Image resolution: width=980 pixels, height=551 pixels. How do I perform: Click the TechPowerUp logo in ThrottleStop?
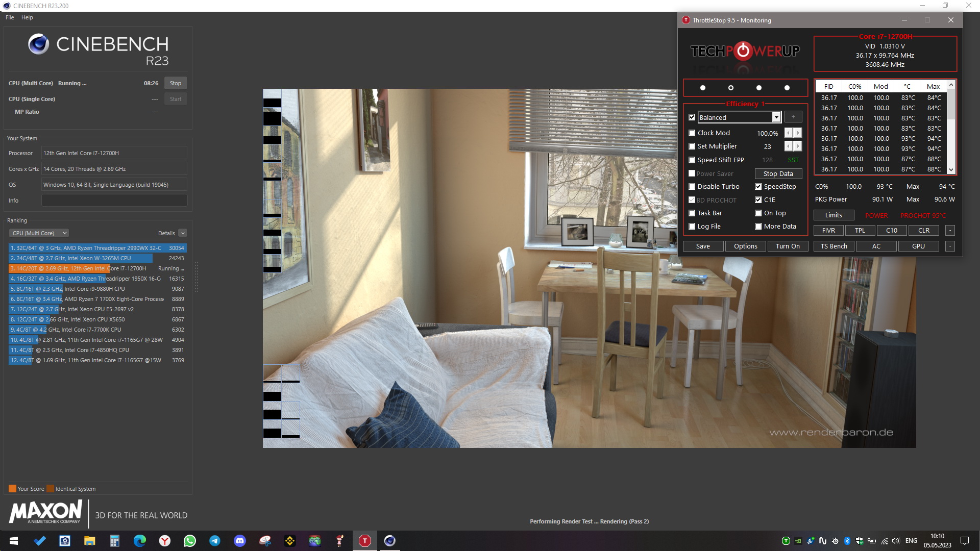pyautogui.click(x=745, y=51)
